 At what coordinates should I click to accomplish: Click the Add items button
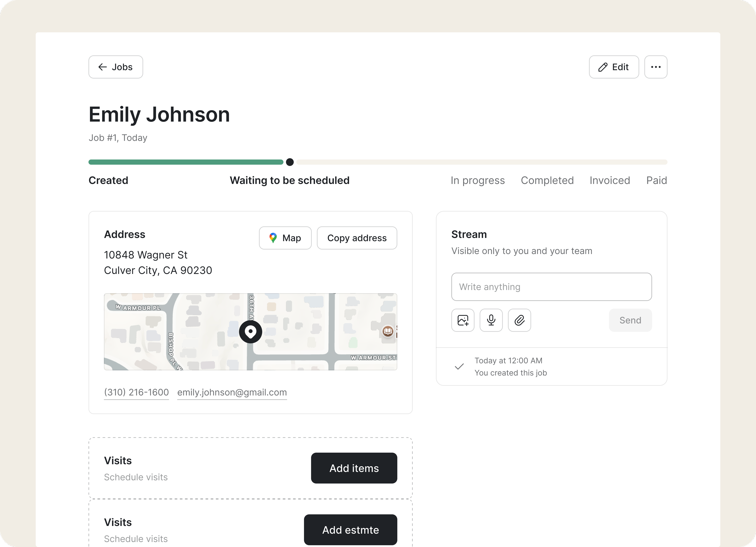tap(354, 468)
